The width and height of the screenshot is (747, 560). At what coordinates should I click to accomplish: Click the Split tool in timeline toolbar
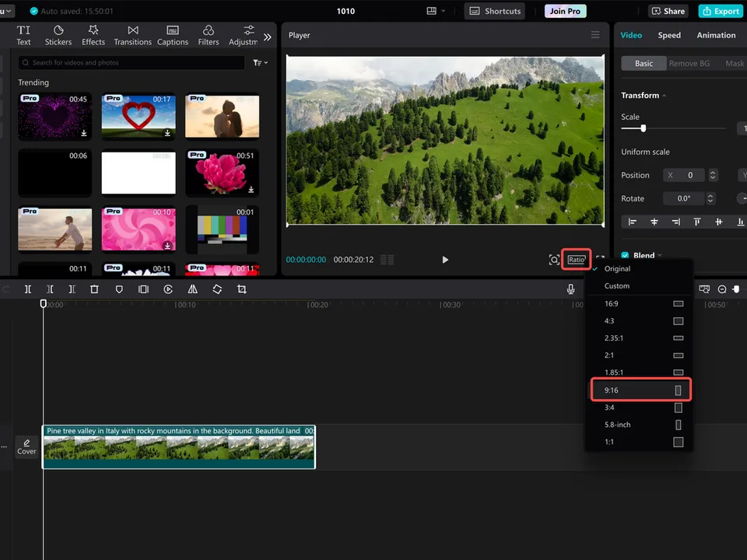tap(28, 289)
